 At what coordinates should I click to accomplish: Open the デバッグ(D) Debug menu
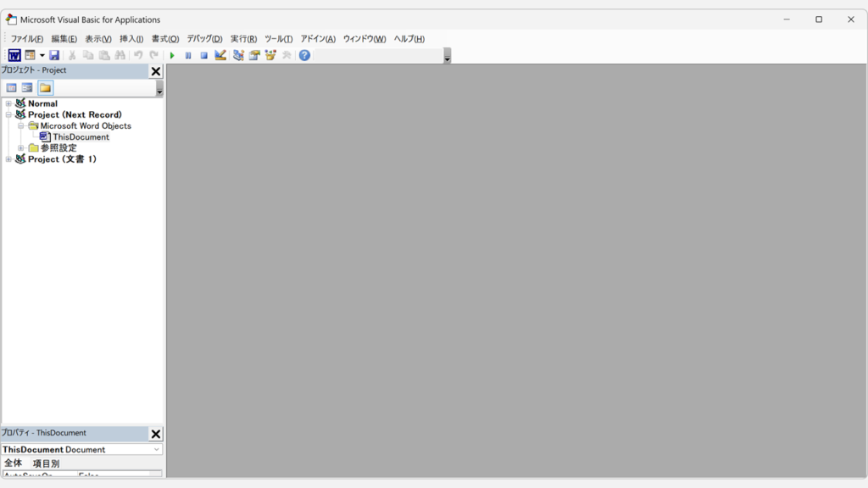pyautogui.click(x=204, y=39)
